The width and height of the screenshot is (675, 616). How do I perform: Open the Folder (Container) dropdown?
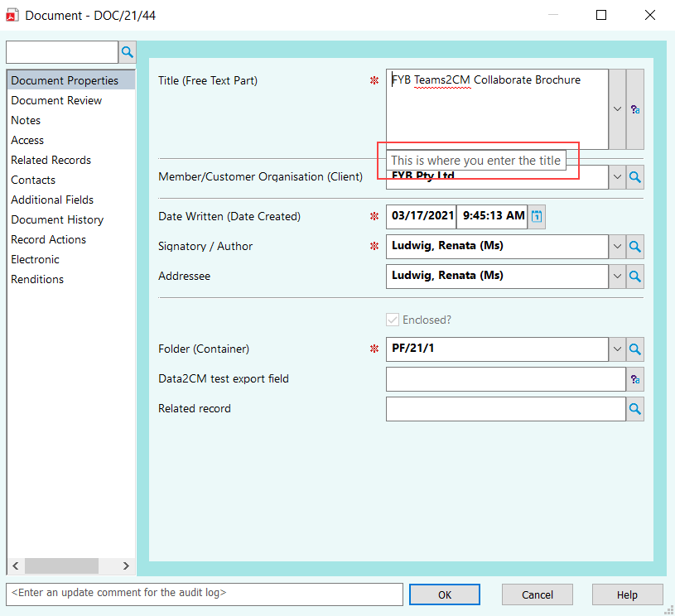616,349
